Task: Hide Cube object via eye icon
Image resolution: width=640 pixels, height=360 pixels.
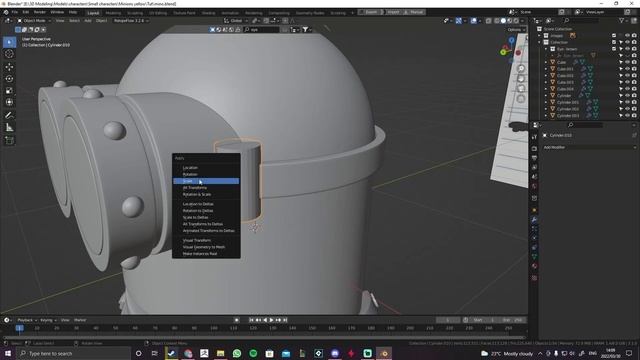Action: coord(627,62)
